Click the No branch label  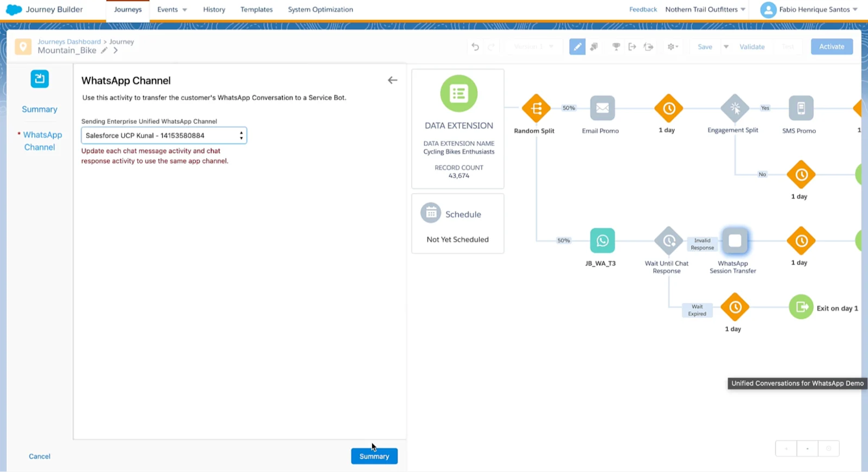click(762, 174)
